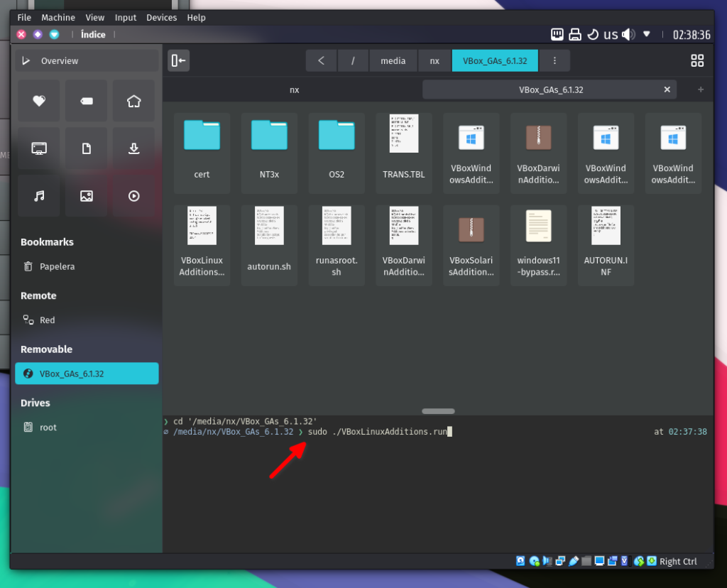Select the VBoxSolarisAdditions archive
Image resolution: width=727 pixels, height=588 pixels.
(x=471, y=245)
